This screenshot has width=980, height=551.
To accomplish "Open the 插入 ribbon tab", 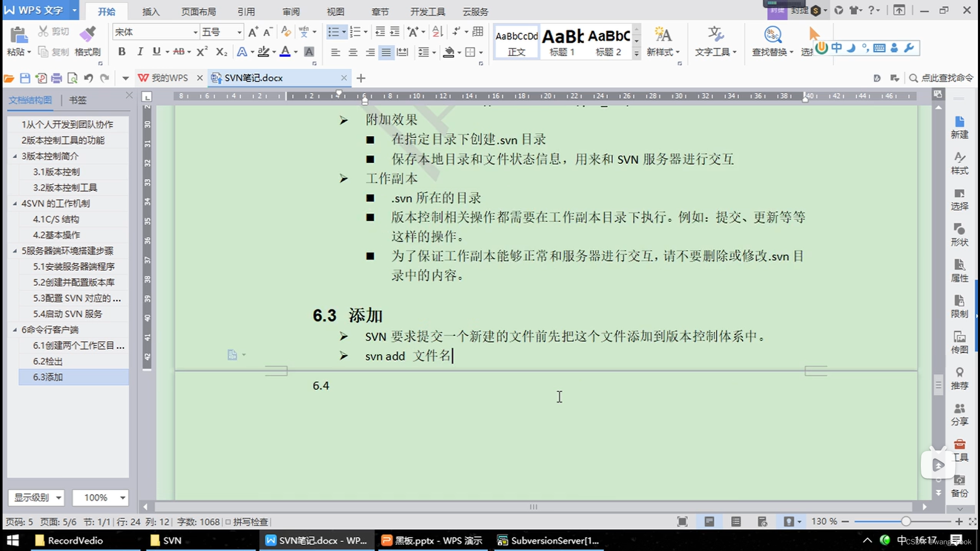I will point(151,11).
